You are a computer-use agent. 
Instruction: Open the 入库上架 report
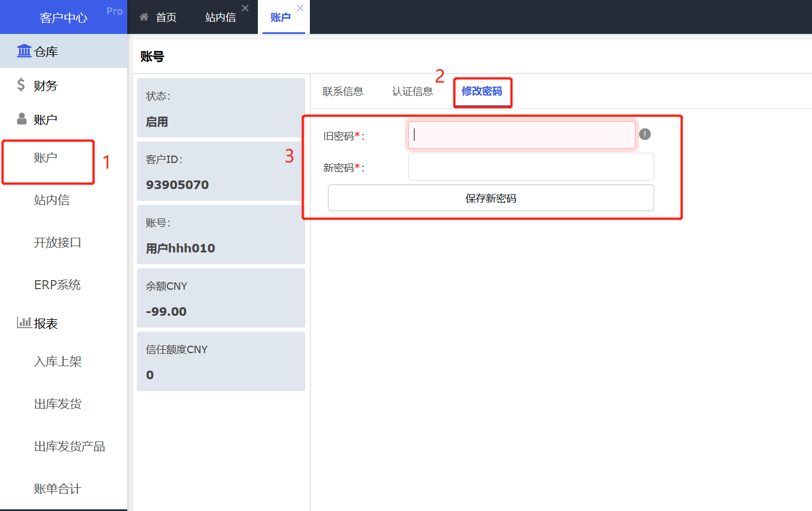pyautogui.click(x=58, y=361)
